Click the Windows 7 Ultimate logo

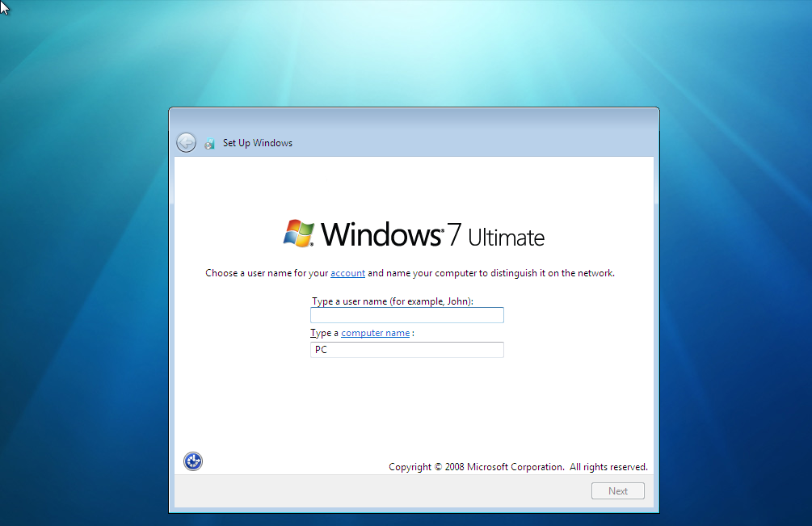(414, 234)
